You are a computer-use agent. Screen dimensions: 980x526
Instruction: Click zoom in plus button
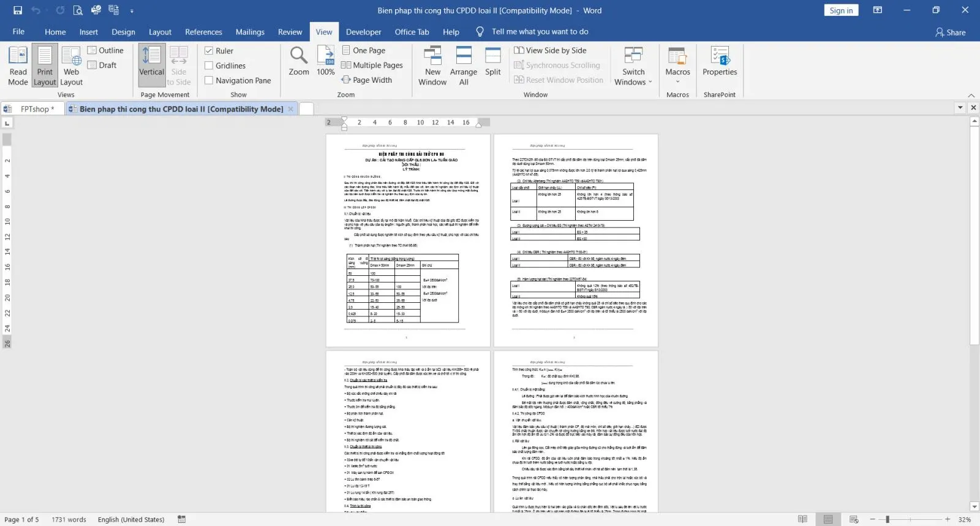948,519
